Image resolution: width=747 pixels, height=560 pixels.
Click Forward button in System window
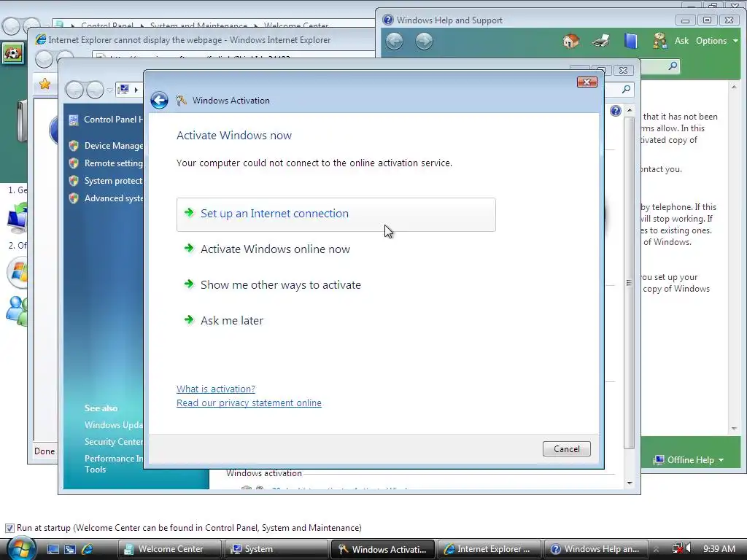pyautogui.click(x=95, y=90)
